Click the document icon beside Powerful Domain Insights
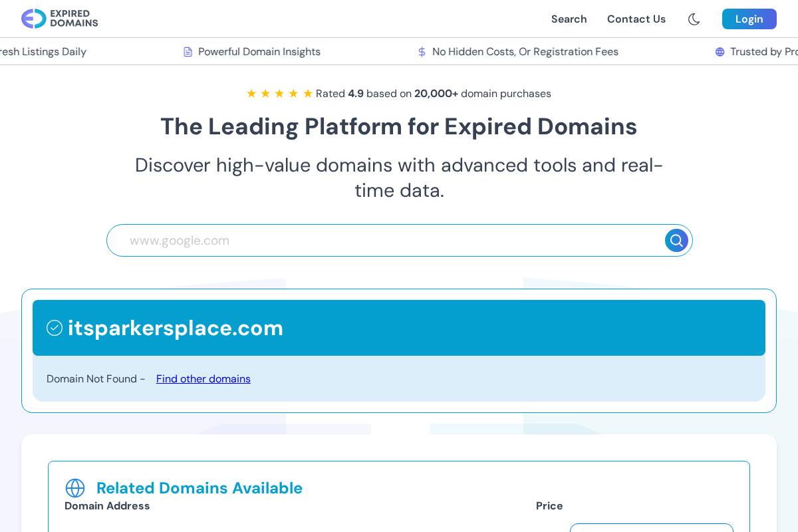Screen dimensions: 798x532 tap(187, 51)
